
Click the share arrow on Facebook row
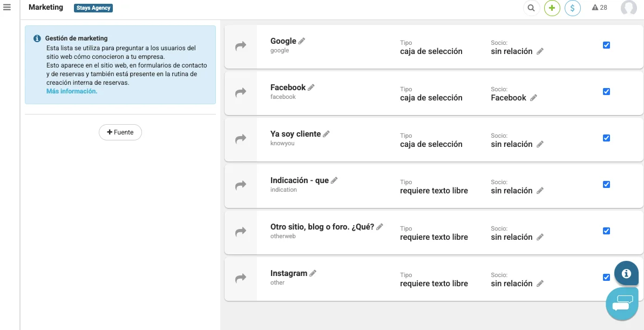(x=241, y=92)
